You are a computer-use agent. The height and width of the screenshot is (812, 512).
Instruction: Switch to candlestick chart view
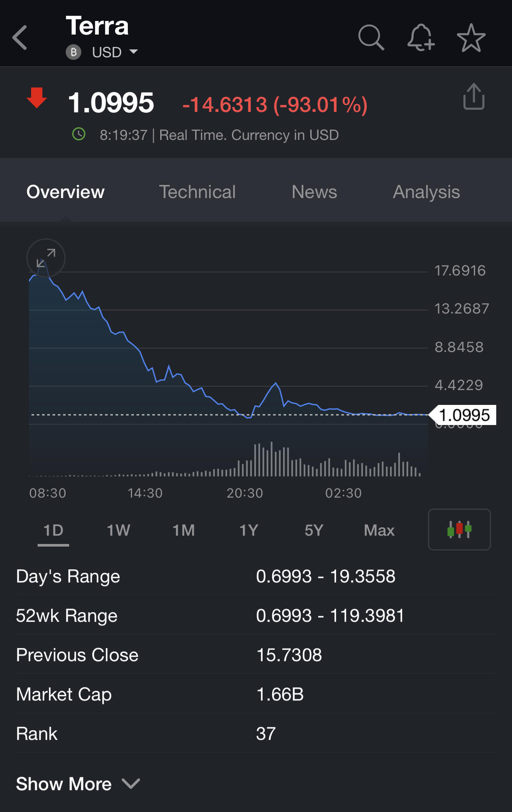click(459, 529)
